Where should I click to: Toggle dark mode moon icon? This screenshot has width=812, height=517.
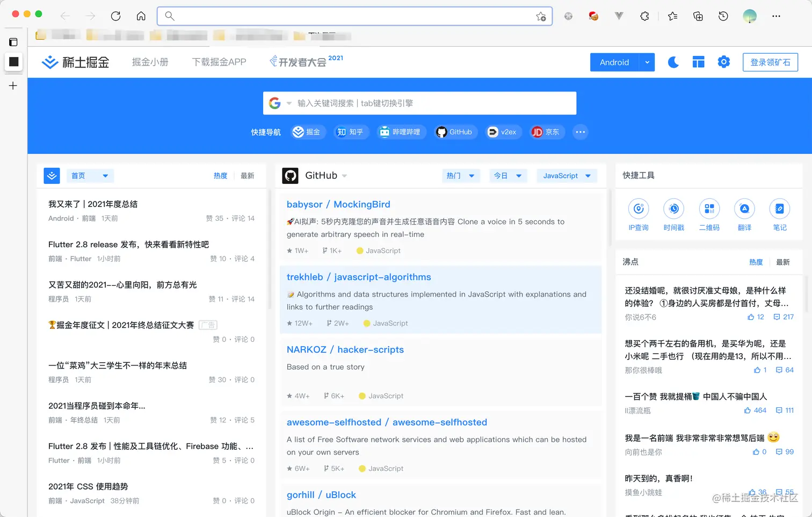tap(673, 62)
